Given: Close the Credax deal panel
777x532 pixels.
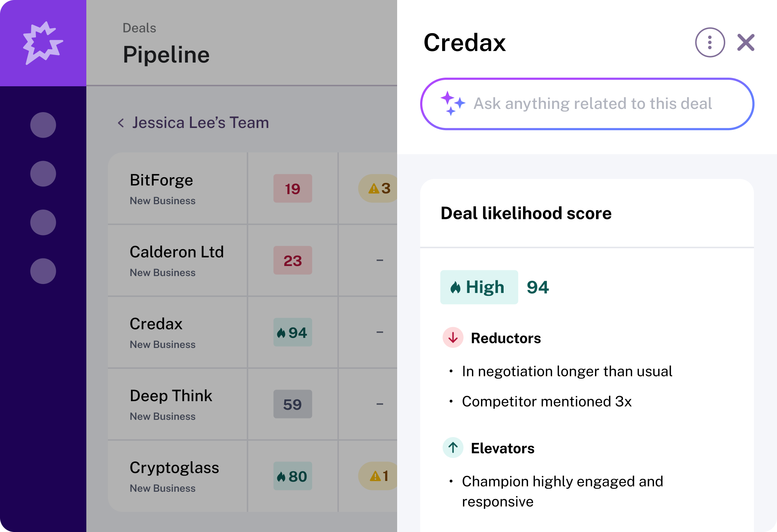Looking at the screenshot, I should tap(746, 42).
